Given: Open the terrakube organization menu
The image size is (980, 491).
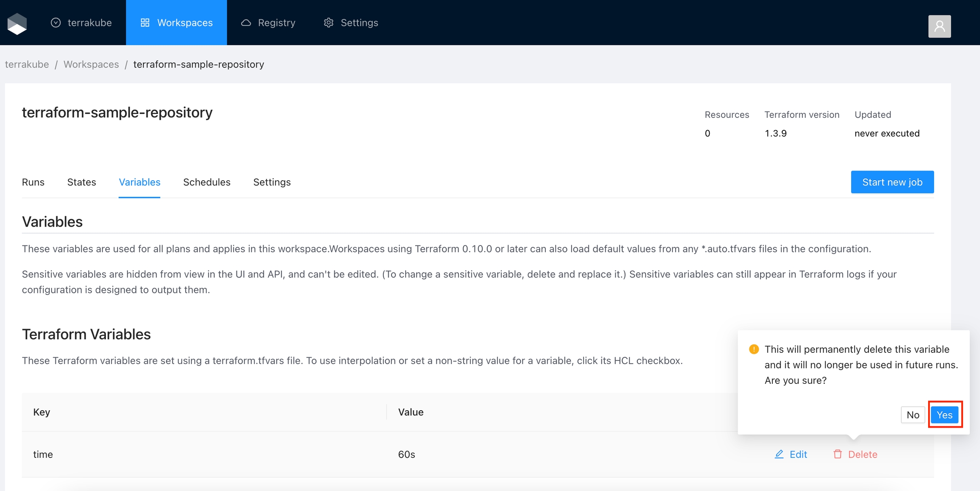Looking at the screenshot, I should tap(81, 23).
